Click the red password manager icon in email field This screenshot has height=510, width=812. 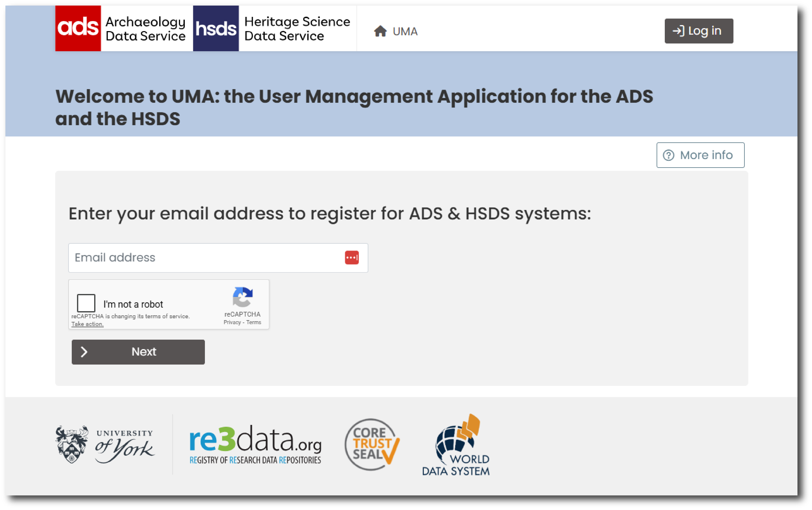[351, 258]
